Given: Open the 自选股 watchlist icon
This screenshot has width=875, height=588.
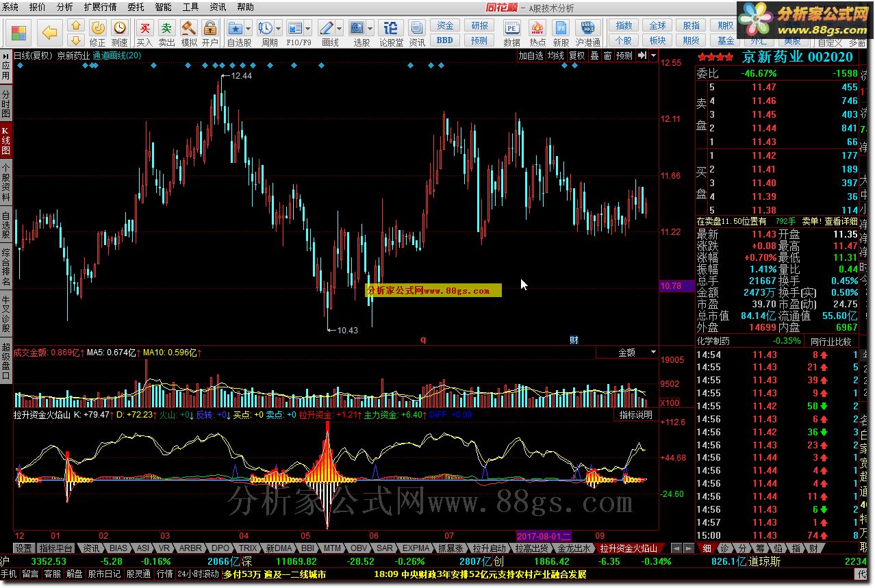Looking at the screenshot, I should click(236, 28).
